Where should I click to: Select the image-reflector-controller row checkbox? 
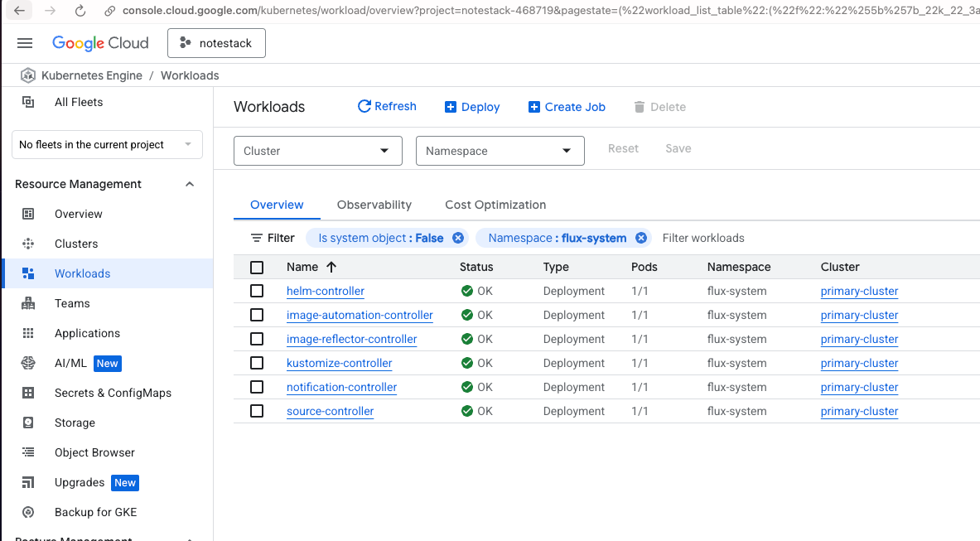coord(257,339)
